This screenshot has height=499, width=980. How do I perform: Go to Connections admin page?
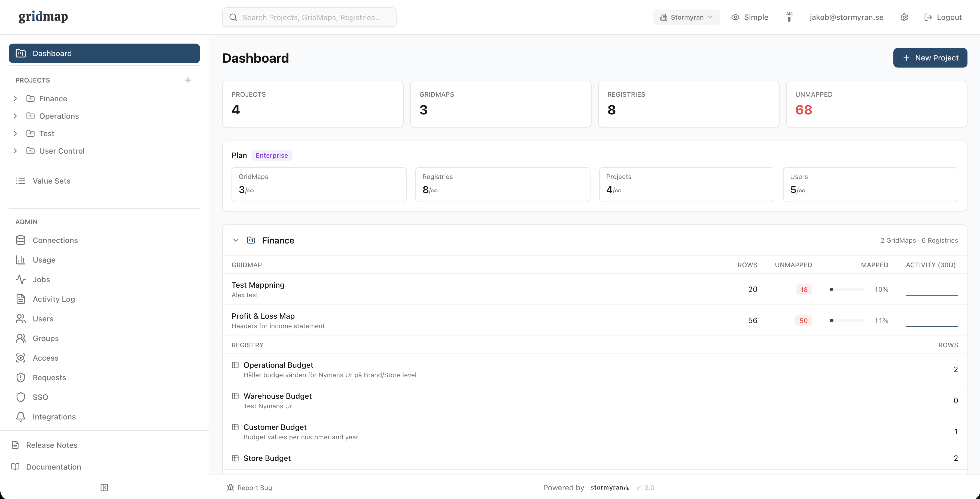(104, 240)
